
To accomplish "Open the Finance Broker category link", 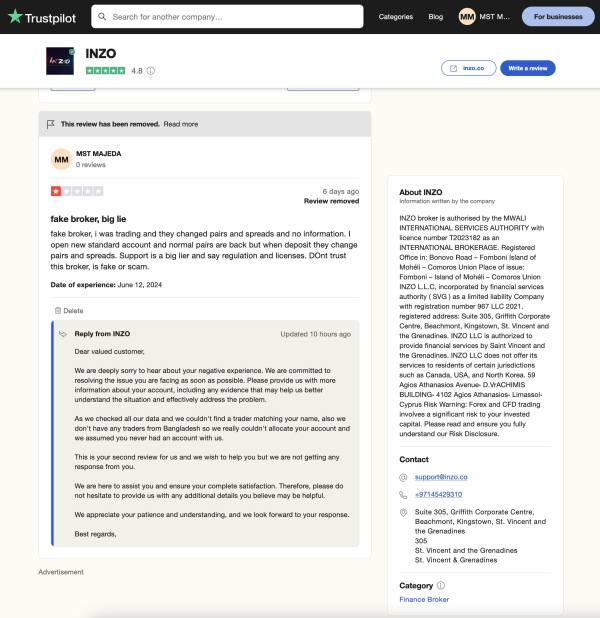I will click(424, 599).
